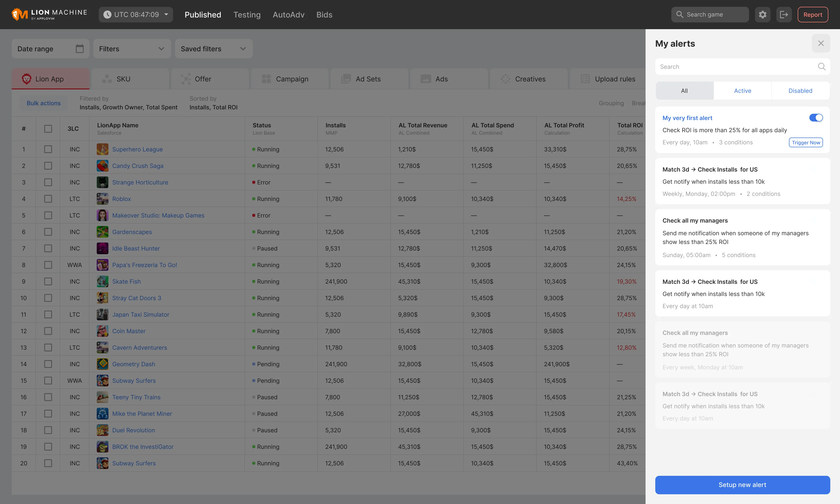Close the My alerts panel

821,43
